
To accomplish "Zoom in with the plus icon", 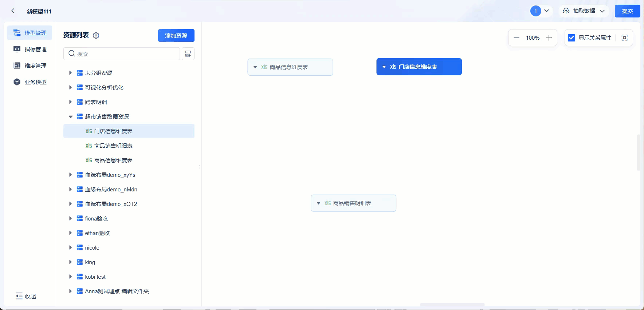I will tap(549, 38).
